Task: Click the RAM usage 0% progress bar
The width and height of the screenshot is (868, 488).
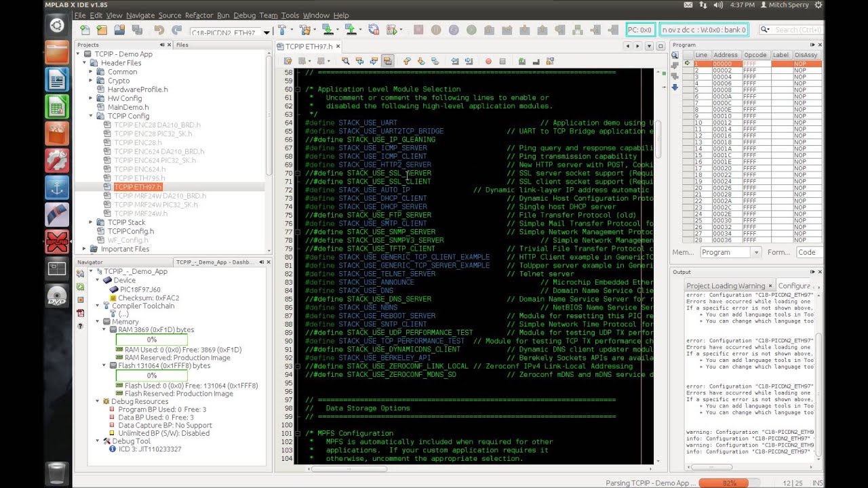Action: click(x=152, y=340)
